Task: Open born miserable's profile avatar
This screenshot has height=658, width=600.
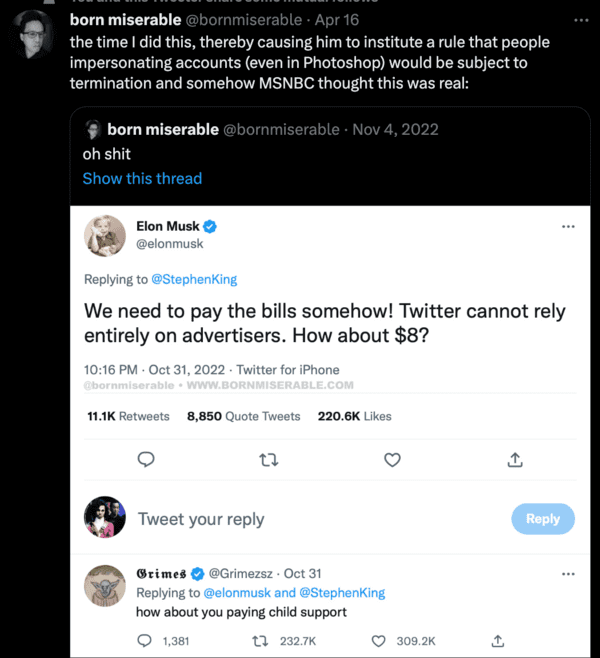Action: (x=32, y=34)
